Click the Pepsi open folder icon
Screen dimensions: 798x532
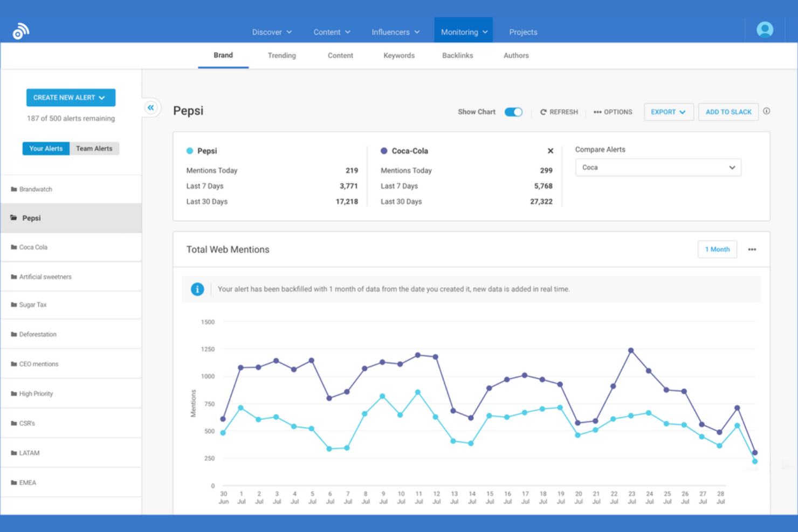coord(13,218)
